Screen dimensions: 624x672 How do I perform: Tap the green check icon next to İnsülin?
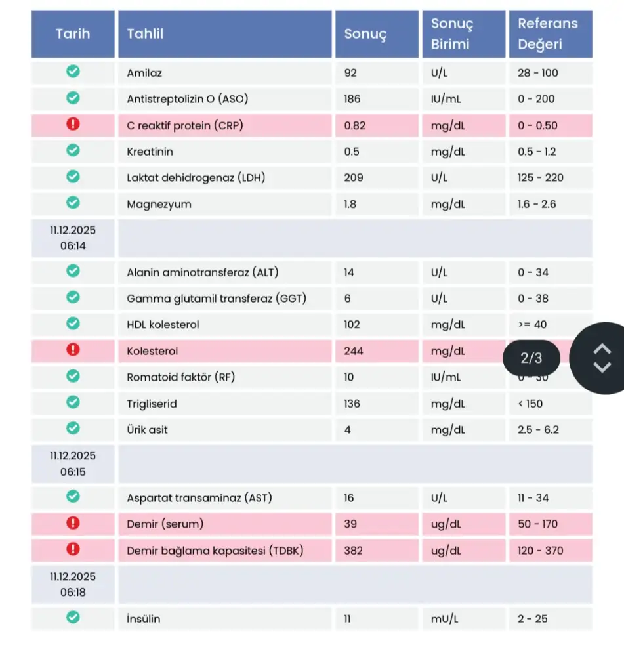click(x=73, y=618)
